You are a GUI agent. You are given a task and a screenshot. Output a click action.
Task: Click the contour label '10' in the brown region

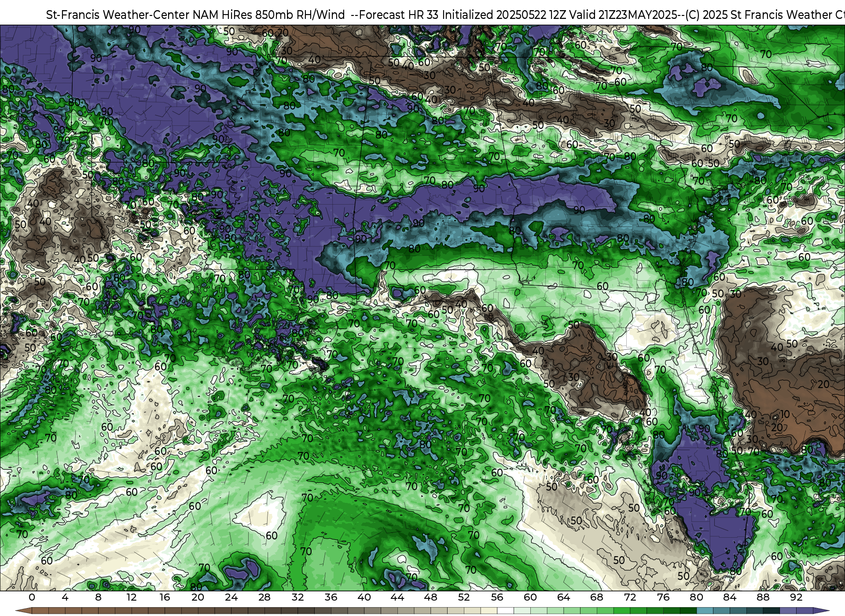[x=785, y=414]
